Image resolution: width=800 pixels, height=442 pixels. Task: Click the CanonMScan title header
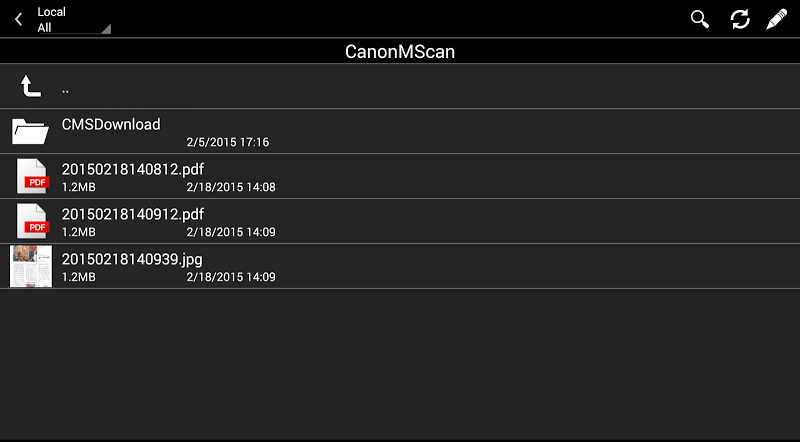coord(399,51)
